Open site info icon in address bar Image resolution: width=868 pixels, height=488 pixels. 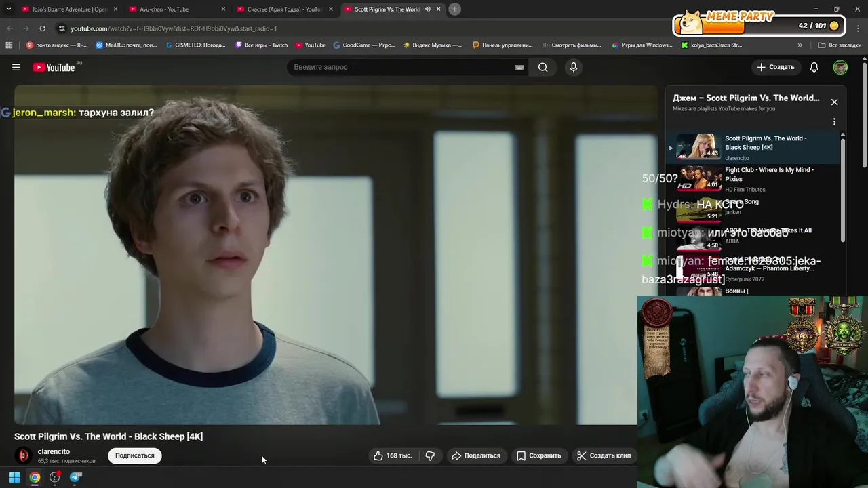point(62,28)
